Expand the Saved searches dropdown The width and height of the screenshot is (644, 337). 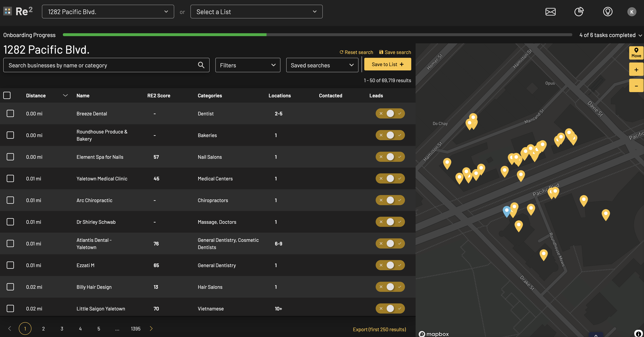(x=322, y=65)
